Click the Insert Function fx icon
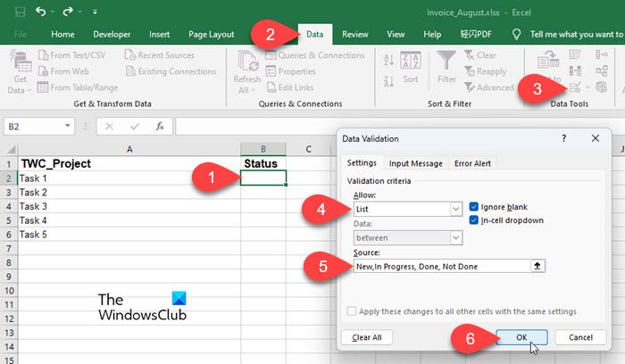 [159, 127]
